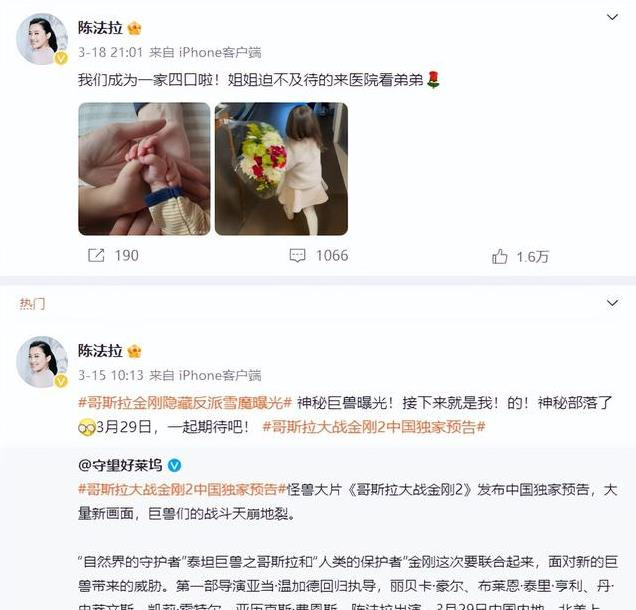Click the 3-18 21:01 post timestamp
636x610 pixels.
point(110,52)
